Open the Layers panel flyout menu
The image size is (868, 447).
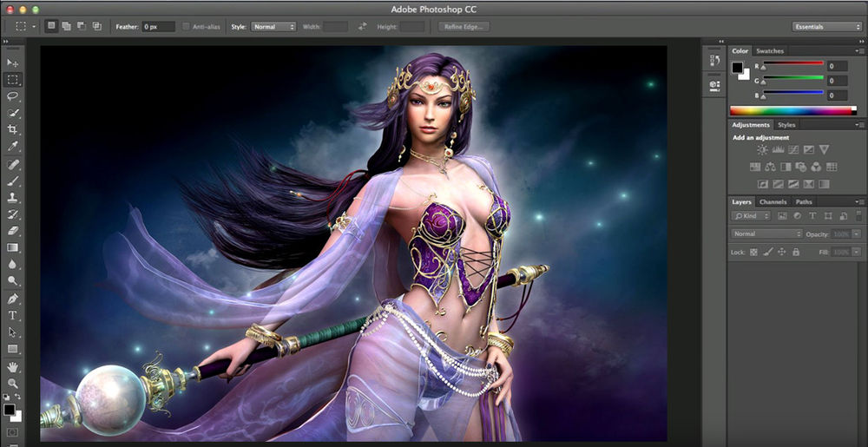click(x=858, y=202)
